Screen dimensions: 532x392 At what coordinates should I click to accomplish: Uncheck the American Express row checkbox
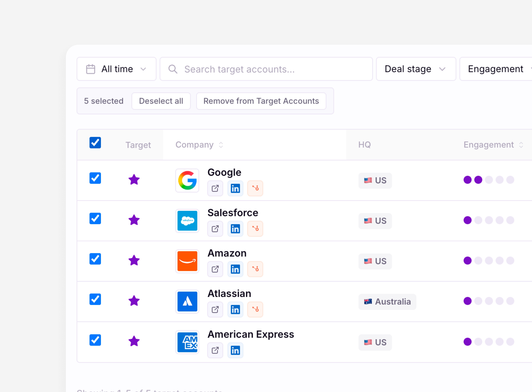pos(95,340)
